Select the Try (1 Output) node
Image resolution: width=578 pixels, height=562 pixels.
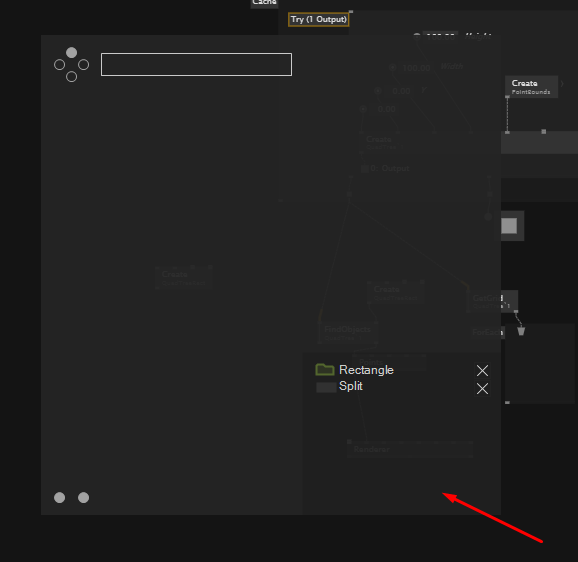[x=318, y=20]
